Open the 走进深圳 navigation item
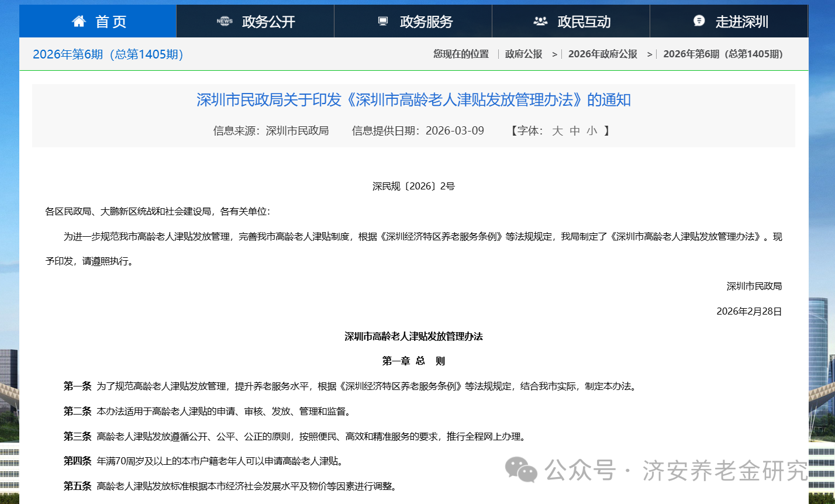Screen dimensions: 835x504 point(741,22)
